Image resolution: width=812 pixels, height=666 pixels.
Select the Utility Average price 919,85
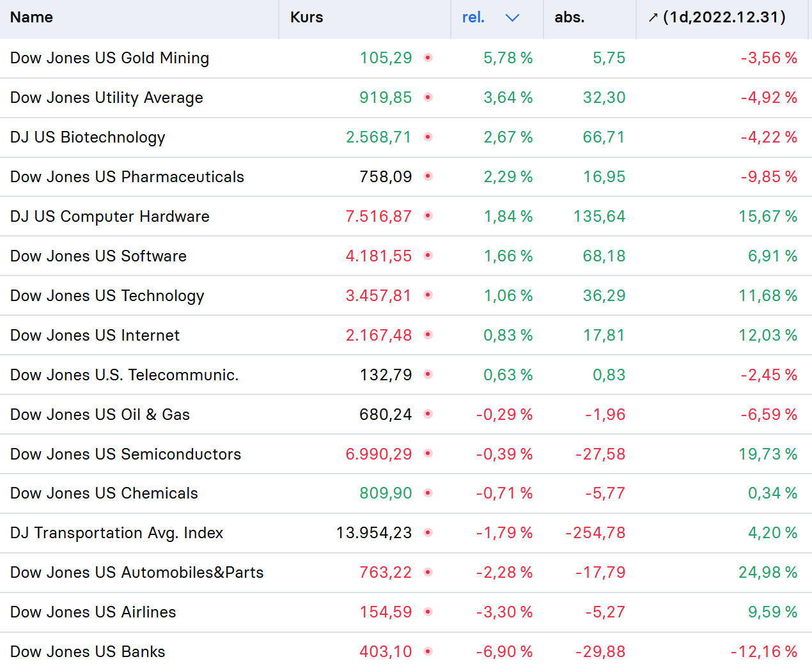point(386,98)
